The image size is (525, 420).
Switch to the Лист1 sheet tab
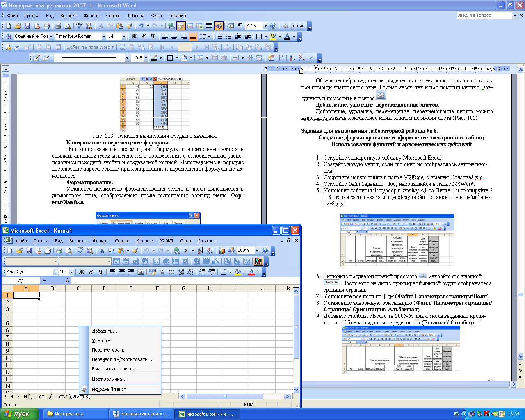click(x=40, y=396)
